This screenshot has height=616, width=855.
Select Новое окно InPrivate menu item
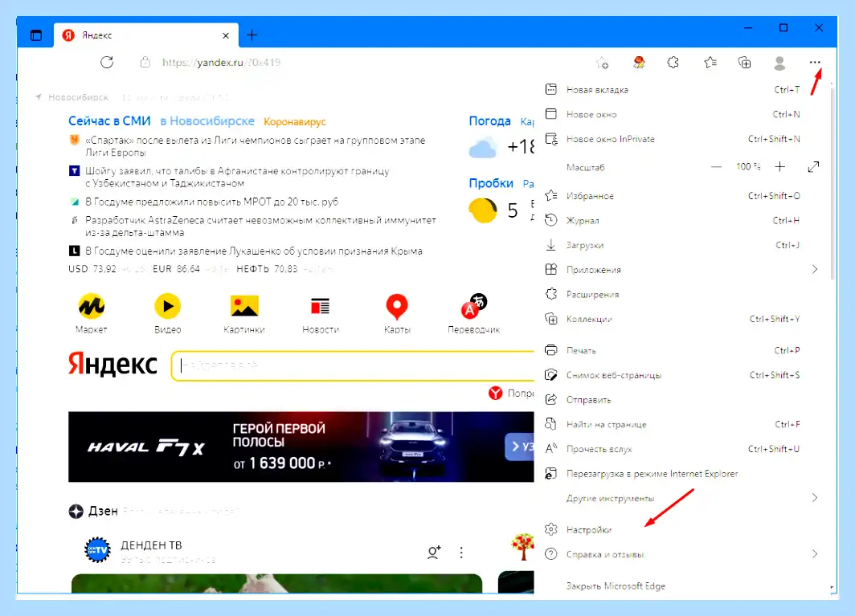pos(681,139)
